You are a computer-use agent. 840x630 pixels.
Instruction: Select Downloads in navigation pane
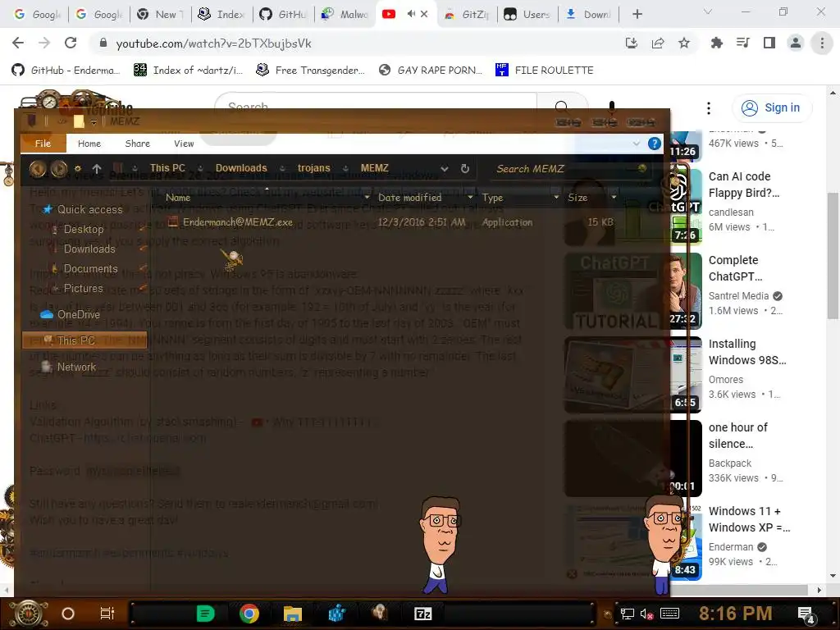pos(84,249)
